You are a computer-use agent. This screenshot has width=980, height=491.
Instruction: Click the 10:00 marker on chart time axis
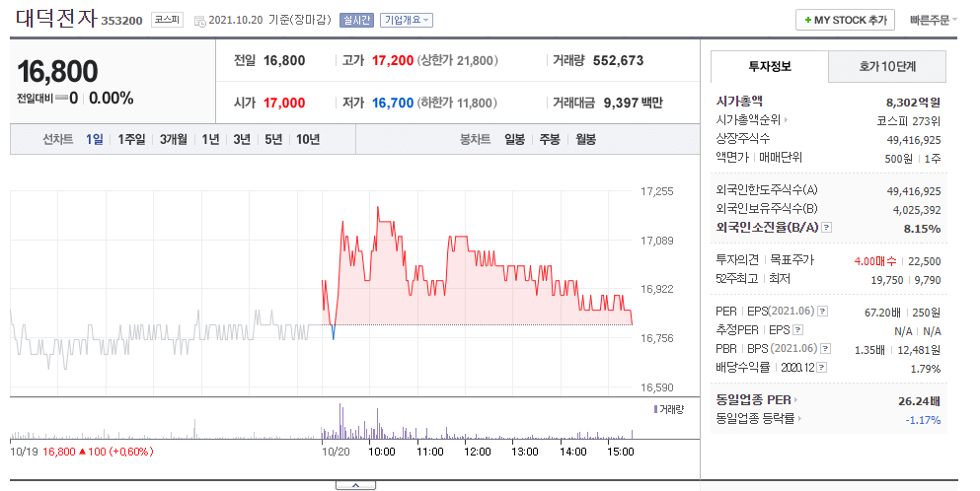coord(382,451)
